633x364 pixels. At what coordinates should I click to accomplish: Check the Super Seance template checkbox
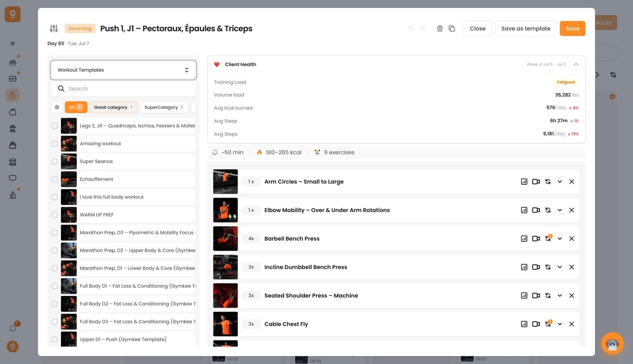click(x=55, y=161)
